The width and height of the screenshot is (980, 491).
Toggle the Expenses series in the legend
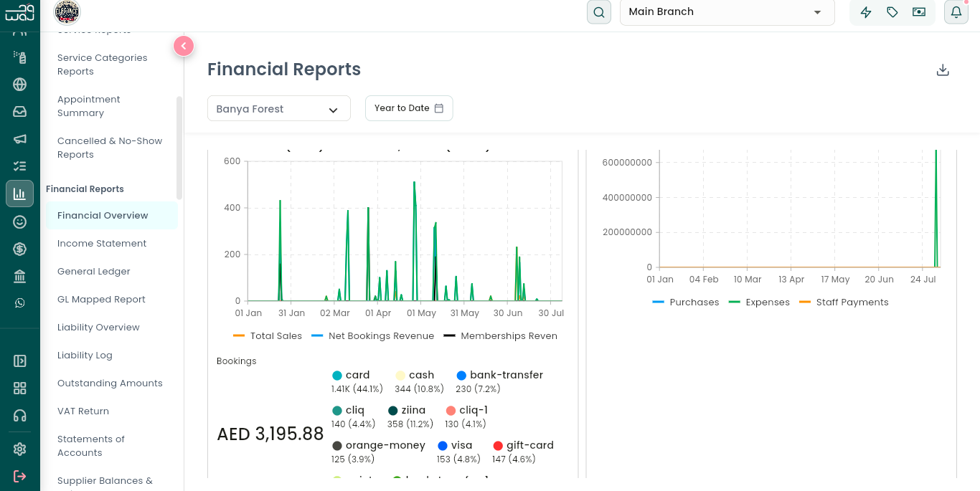[x=759, y=302]
